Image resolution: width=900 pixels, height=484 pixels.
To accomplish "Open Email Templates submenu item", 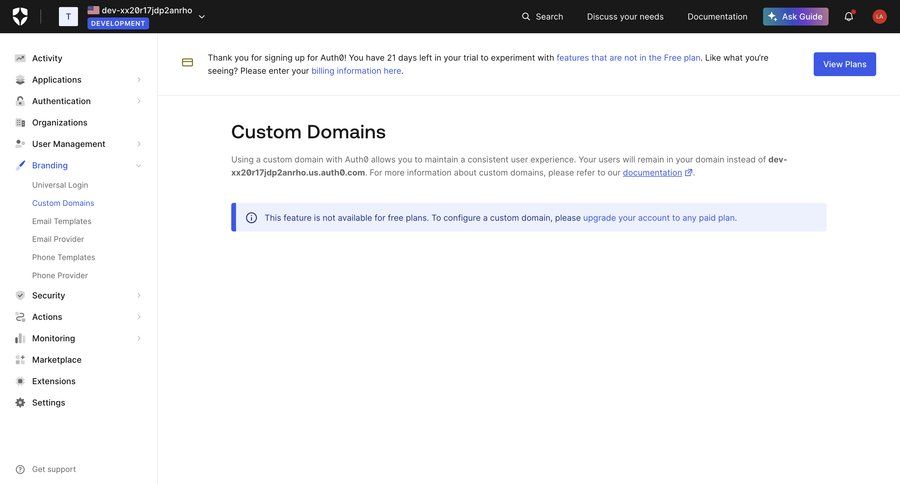I will 61,221.
